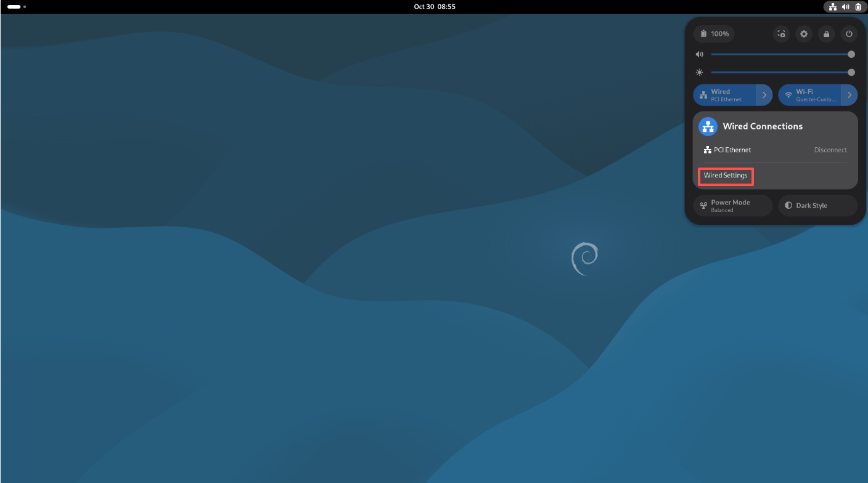Mute audio via the speaker icon
The height and width of the screenshot is (483, 868).
(x=700, y=54)
